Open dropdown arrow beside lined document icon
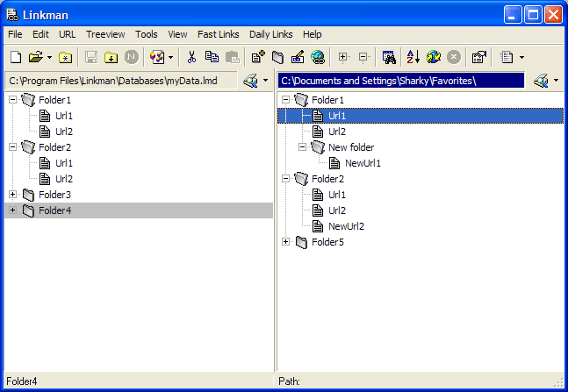Image resolution: width=568 pixels, height=392 pixels. 521,57
